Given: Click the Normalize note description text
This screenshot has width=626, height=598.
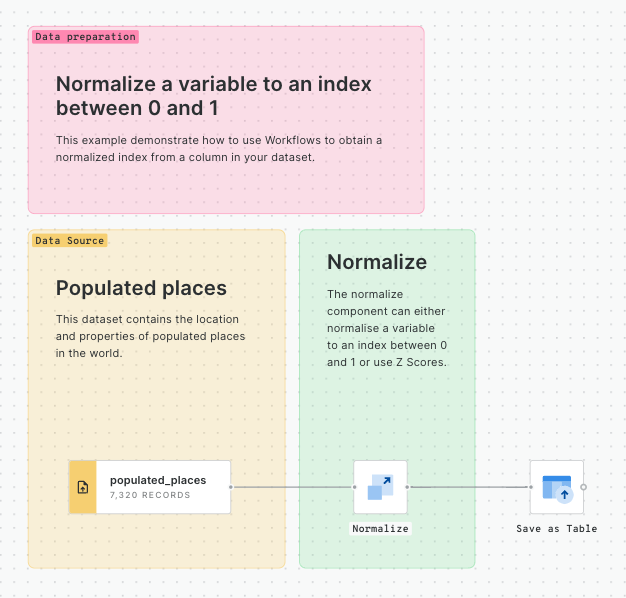Looking at the screenshot, I should pos(386,328).
